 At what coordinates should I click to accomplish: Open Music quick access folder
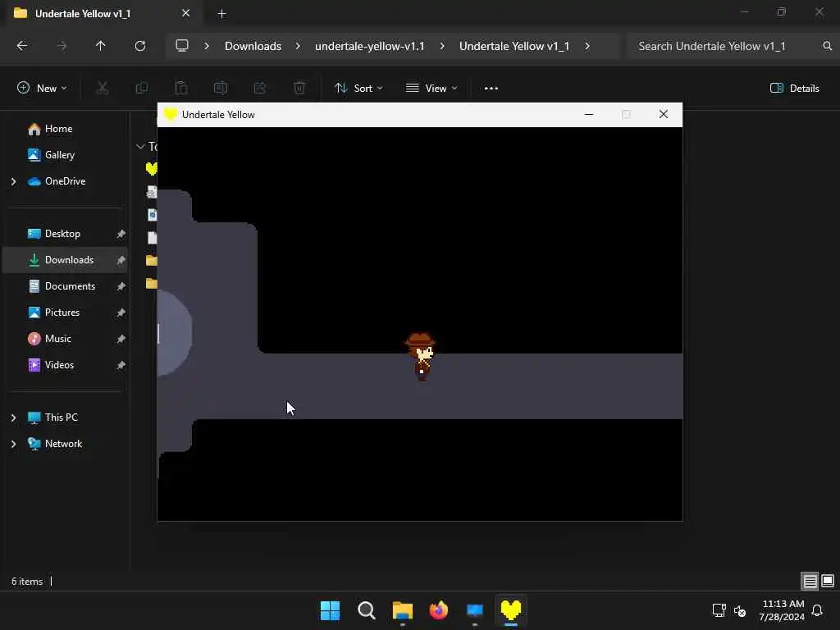[x=58, y=339]
